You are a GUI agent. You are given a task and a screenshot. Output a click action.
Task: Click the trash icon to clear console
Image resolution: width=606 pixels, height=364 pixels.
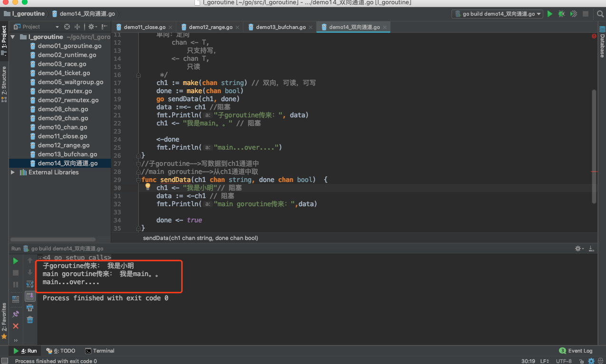point(30,320)
